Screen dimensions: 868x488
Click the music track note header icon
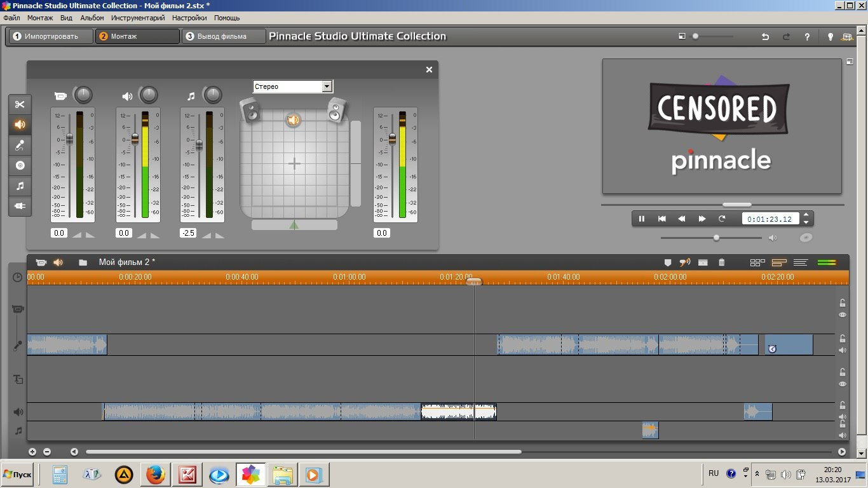(18, 431)
